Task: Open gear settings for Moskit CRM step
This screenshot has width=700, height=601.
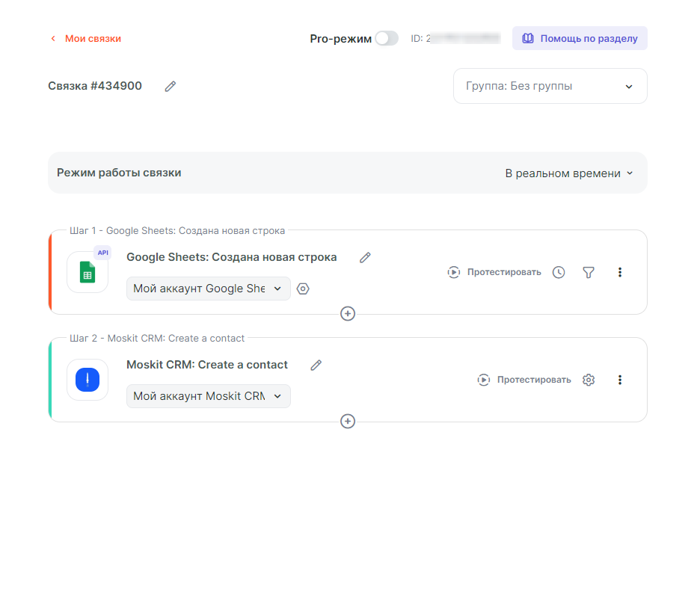Action: (589, 380)
